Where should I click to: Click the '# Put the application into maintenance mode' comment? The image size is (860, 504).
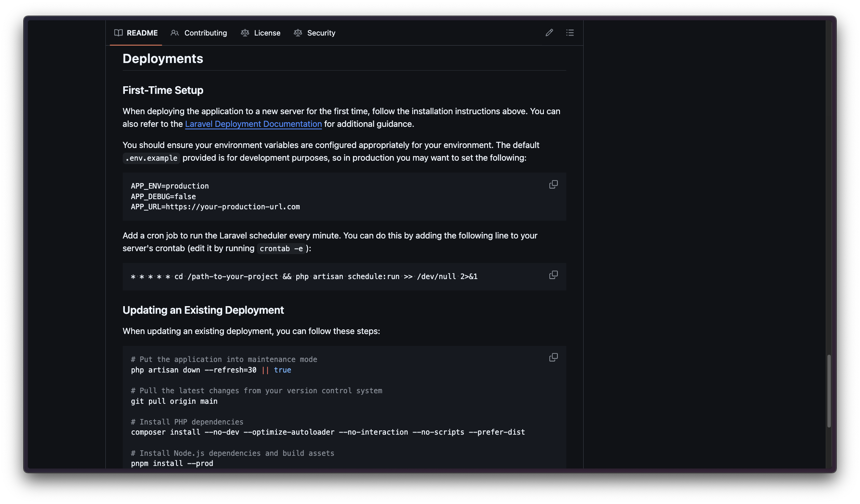click(224, 359)
